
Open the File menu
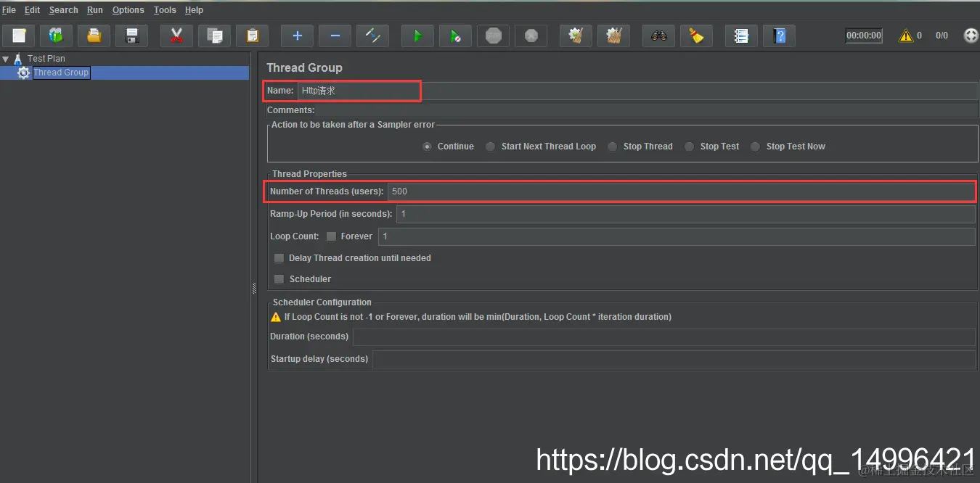pos(9,10)
